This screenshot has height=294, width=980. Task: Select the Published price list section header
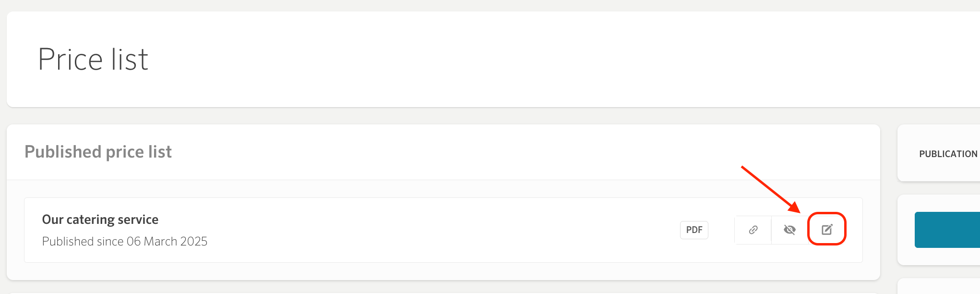(98, 152)
